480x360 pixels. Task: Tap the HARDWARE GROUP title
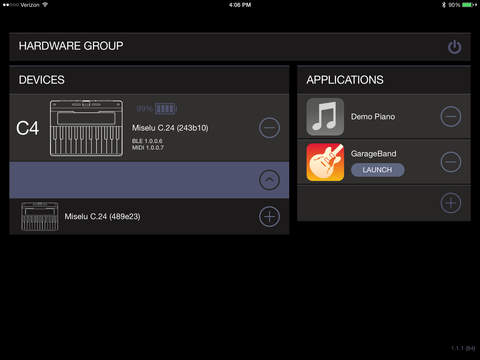[x=71, y=46]
